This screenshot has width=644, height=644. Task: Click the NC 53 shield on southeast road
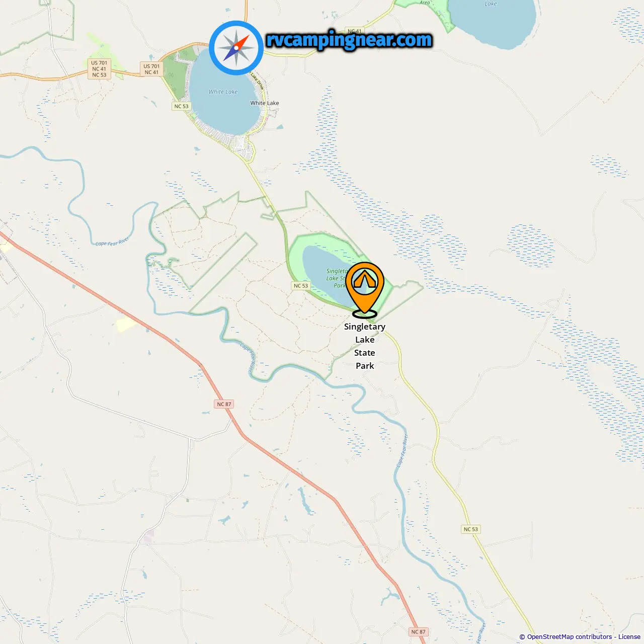[471, 529]
